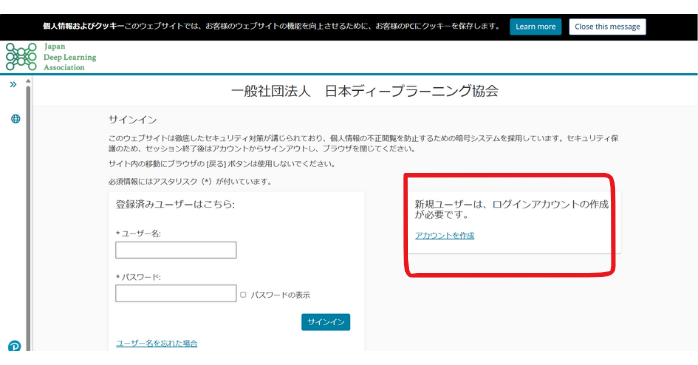Dismiss cookie banner via Close this message
Viewport: 698px width, 365px height.
607,27
